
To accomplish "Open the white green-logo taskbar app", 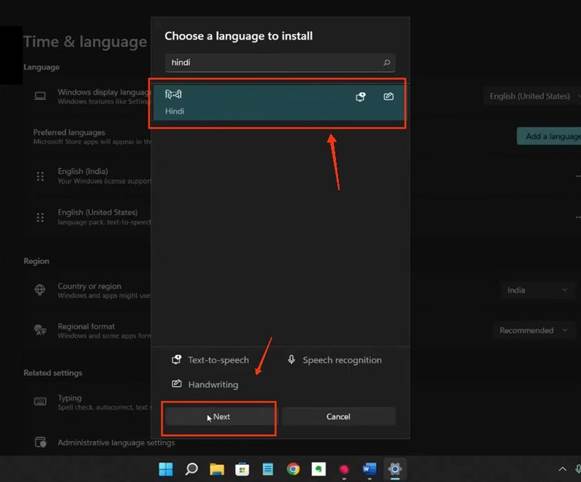I will point(319,469).
